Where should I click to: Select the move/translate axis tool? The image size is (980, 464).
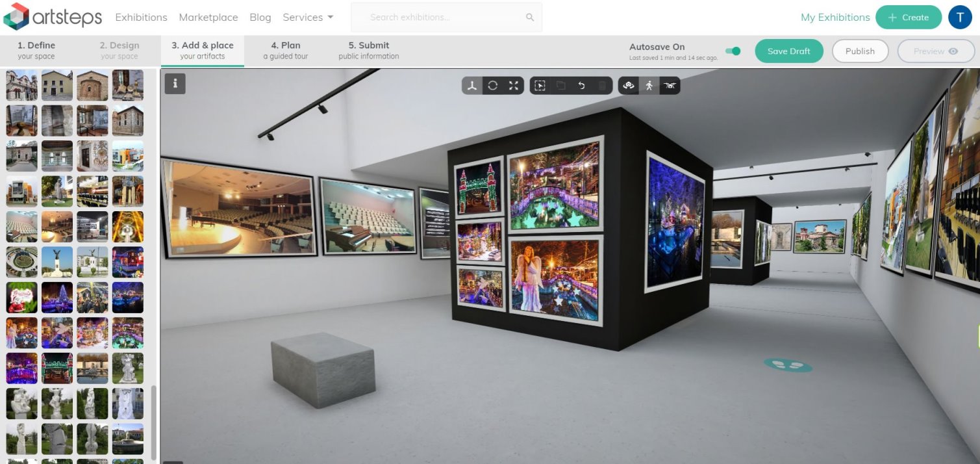(472, 86)
